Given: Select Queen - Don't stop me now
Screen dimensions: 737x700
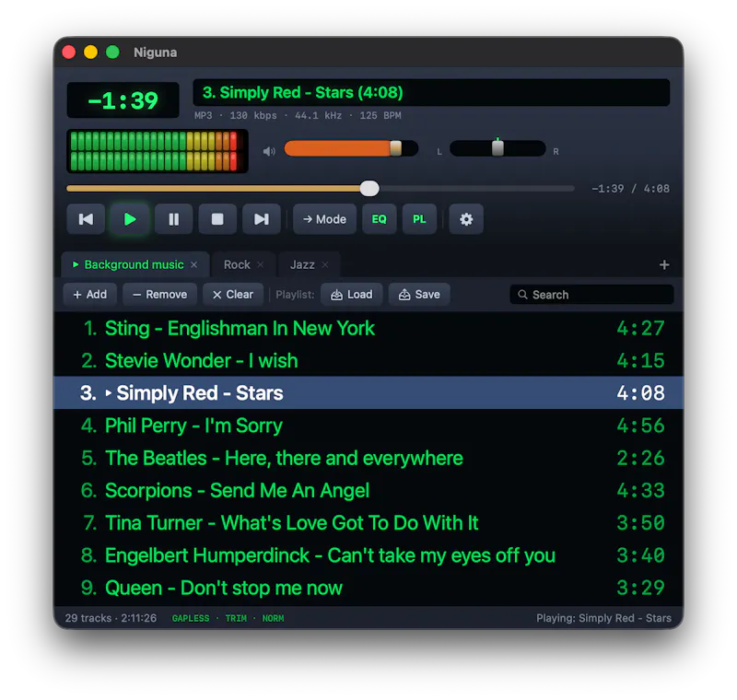Looking at the screenshot, I should pyautogui.click(x=368, y=588).
